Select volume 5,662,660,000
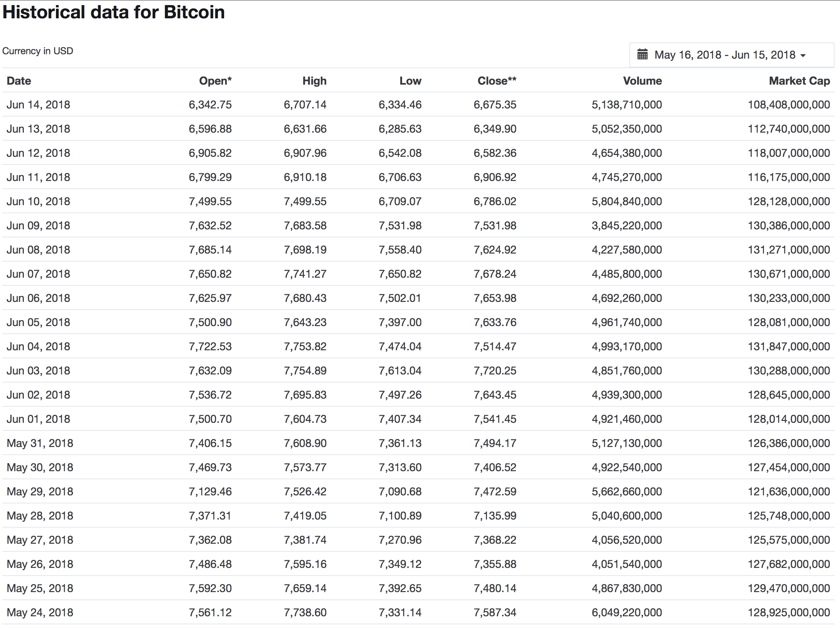840x628 pixels. [627, 492]
